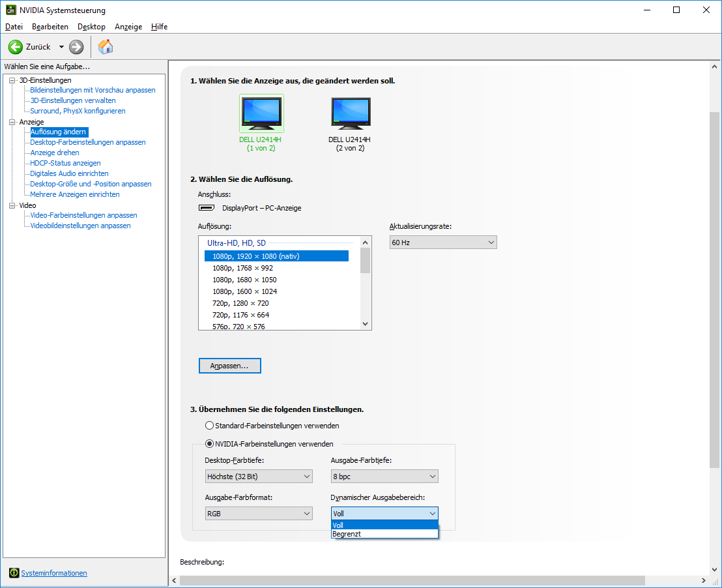This screenshot has height=588, width=722.
Task: Open Mehrere Anzeigen einrichten
Action: [74, 194]
